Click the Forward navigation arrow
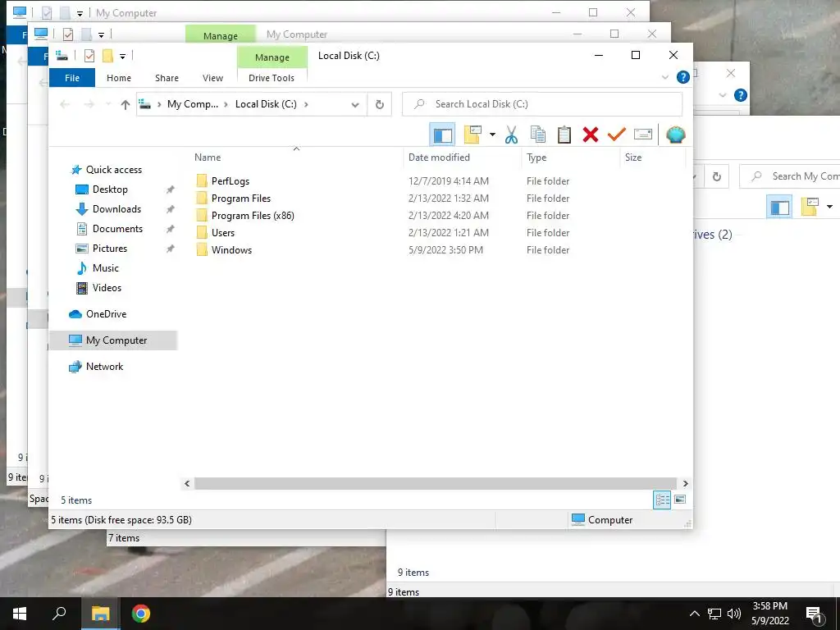This screenshot has width=840, height=630. click(x=89, y=104)
